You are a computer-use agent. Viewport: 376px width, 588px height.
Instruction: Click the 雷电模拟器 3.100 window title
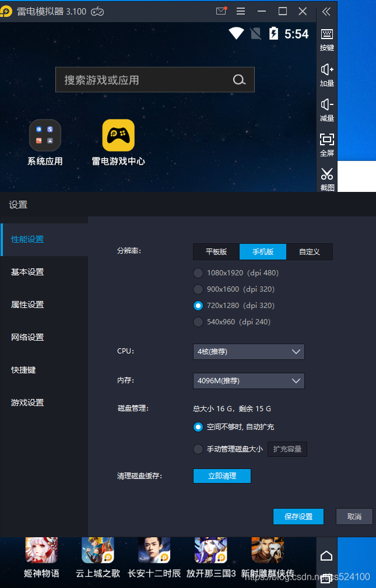51,12
